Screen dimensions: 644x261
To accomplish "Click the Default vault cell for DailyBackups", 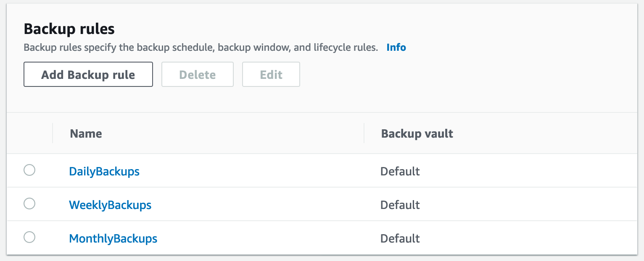I will tap(400, 171).
